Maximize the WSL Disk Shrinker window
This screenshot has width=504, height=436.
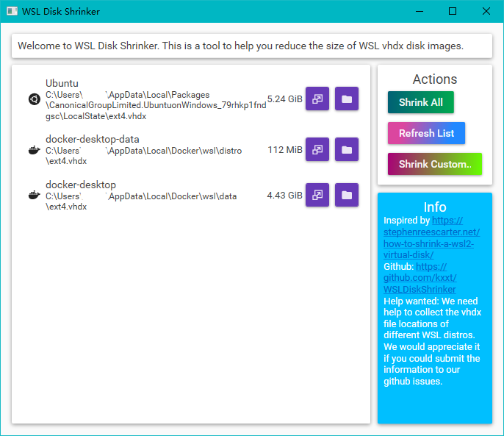click(x=453, y=11)
